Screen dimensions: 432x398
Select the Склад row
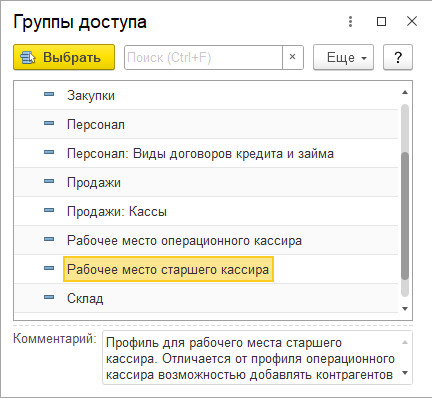pyautogui.click(x=206, y=298)
